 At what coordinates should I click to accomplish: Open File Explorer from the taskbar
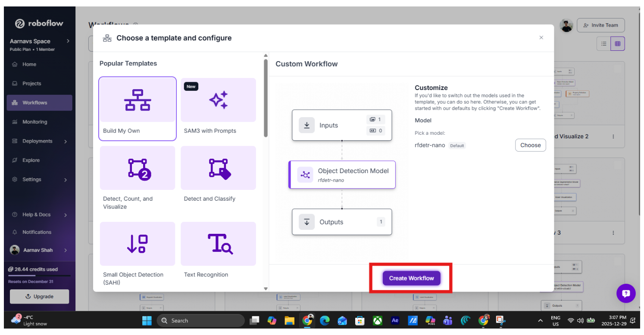[289, 320]
